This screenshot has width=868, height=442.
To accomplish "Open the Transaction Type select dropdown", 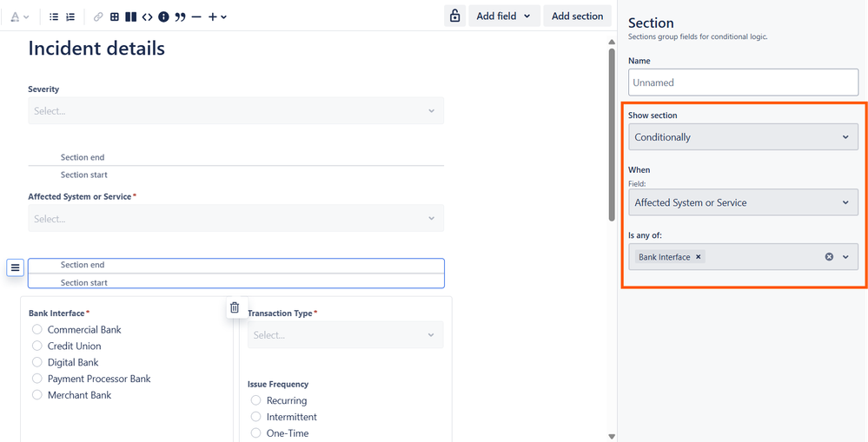I will [346, 334].
